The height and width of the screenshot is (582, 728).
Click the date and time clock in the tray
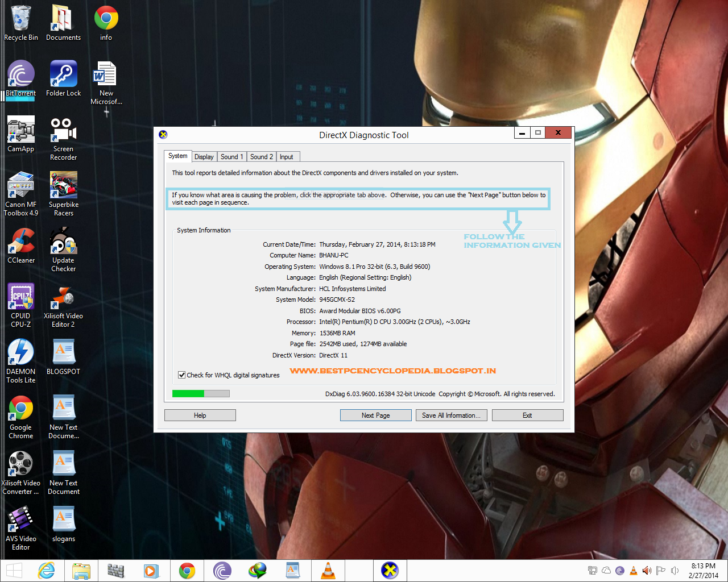(703, 571)
